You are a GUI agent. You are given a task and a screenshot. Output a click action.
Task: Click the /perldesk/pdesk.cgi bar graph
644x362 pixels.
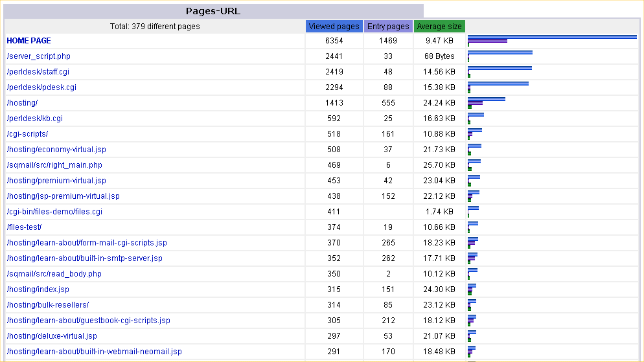498,87
